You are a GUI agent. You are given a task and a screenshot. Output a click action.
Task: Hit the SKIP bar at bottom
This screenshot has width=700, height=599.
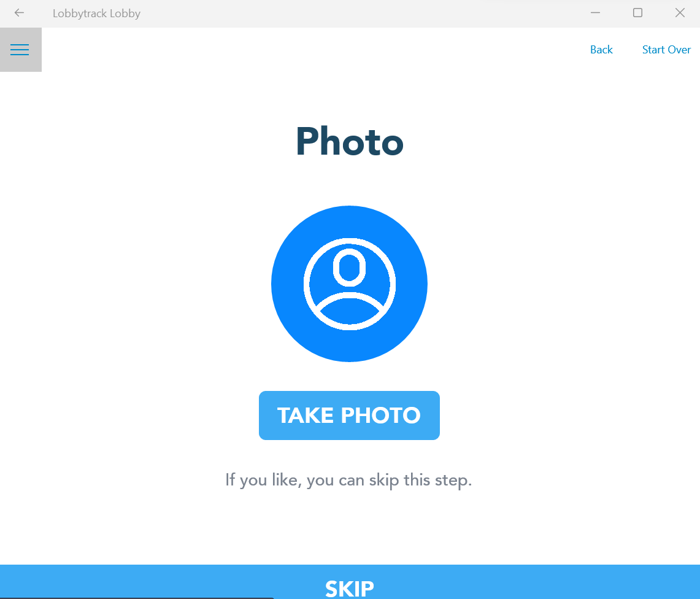(350, 582)
